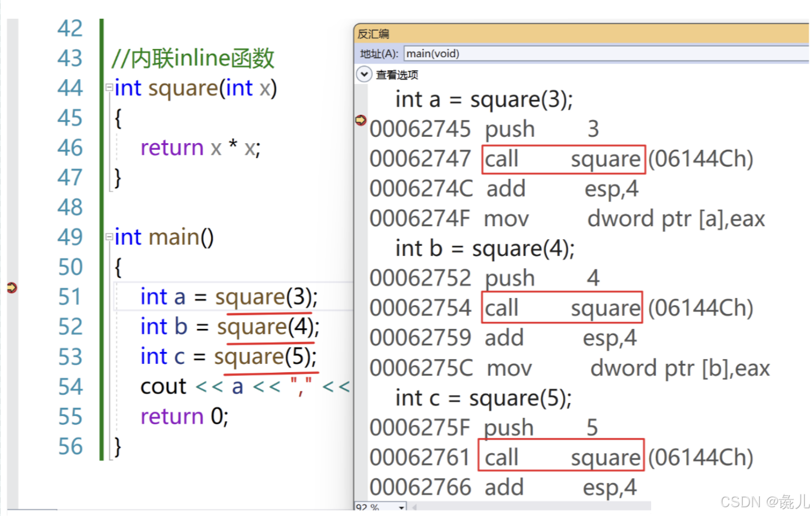This screenshot has height=516, width=812.
Task: Click the cout statement on line 54
Action: [245, 386]
